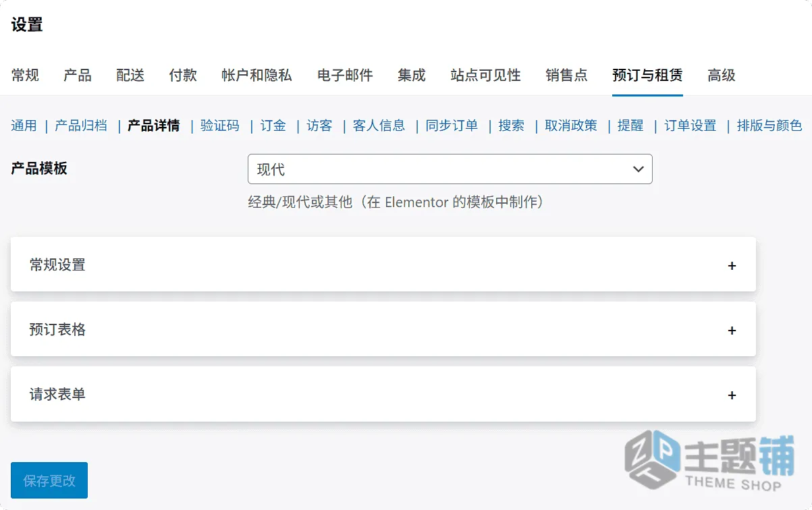Click the 预订表格 panel title
The height and width of the screenshot is (510, 812).
[x=57, y=329]
